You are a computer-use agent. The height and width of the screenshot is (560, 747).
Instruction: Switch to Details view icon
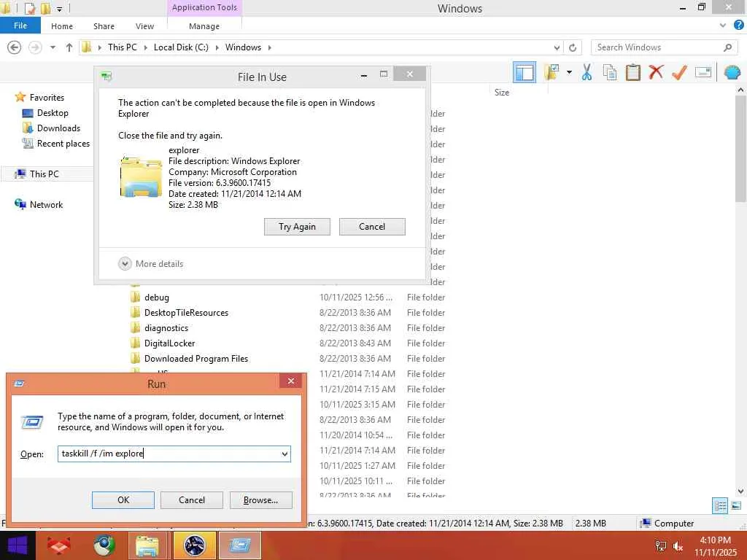[720, 506]
